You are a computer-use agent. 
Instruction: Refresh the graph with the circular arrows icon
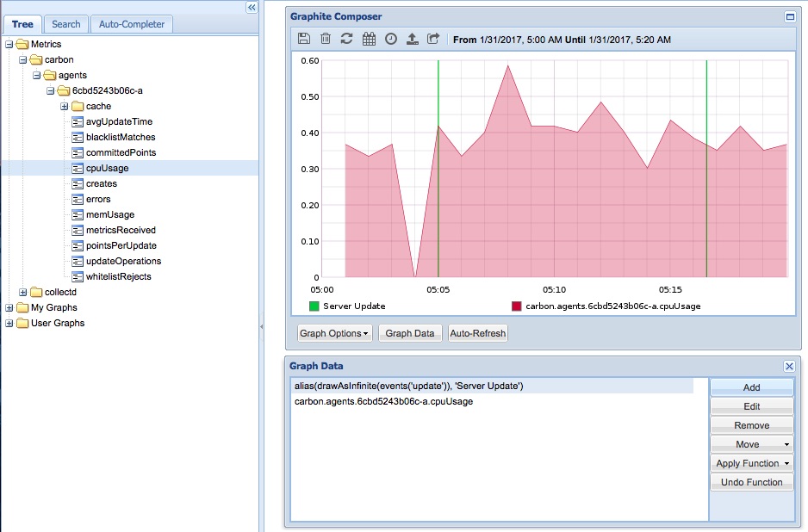[x=347, y=39]
